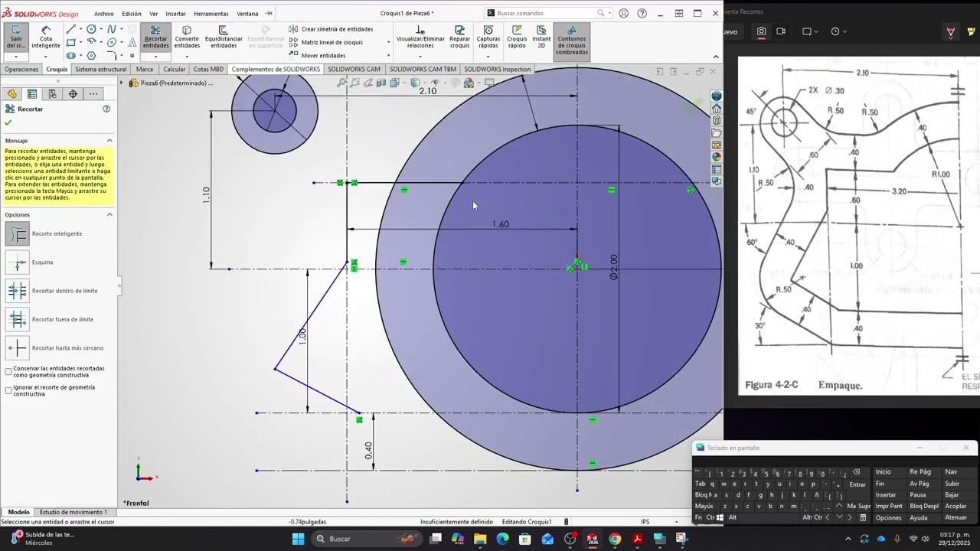Open Capturas rápidas dropdown arrow

click(488, 57)
